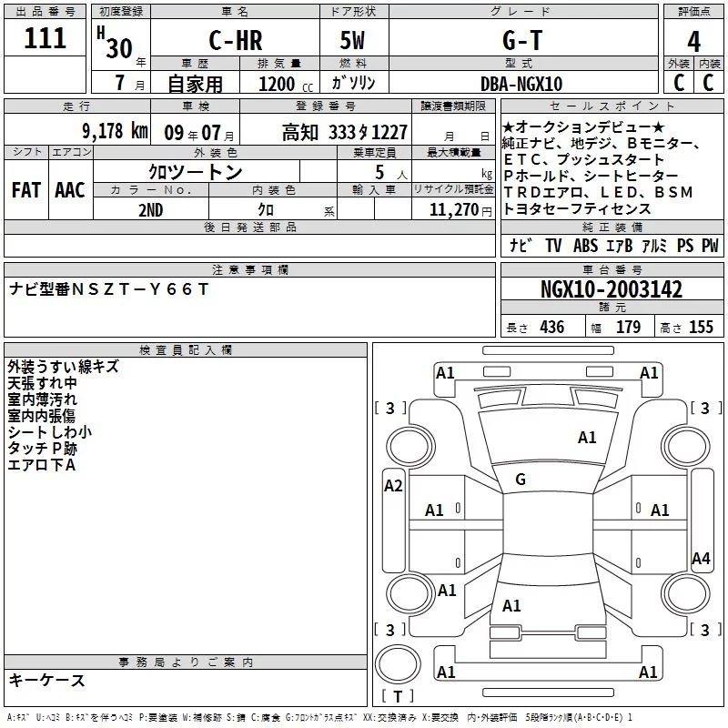Click the A2 mark on car diagram
The width and height of the screenshot is (728, 728).
393,486
